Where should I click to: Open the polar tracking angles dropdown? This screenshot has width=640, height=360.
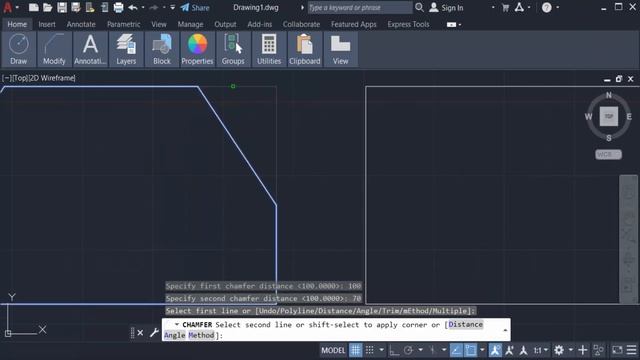pos(420,350)
